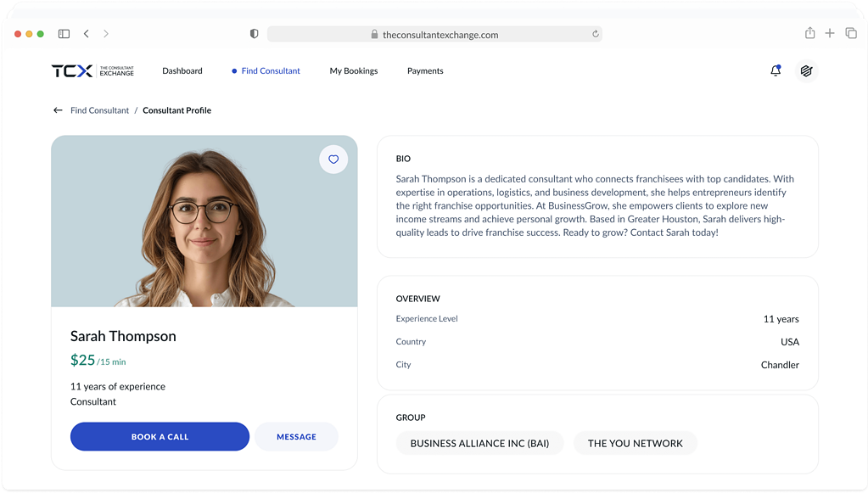This screenshot has width=868, height=493.
Task: Click the Consultant Profile breadcrumb
Action: [177, 110]
